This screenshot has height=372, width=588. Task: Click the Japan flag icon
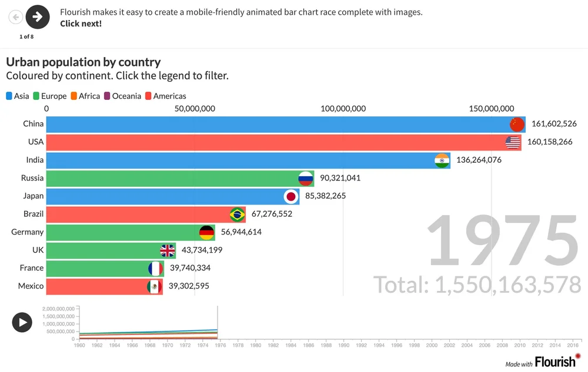290,196
